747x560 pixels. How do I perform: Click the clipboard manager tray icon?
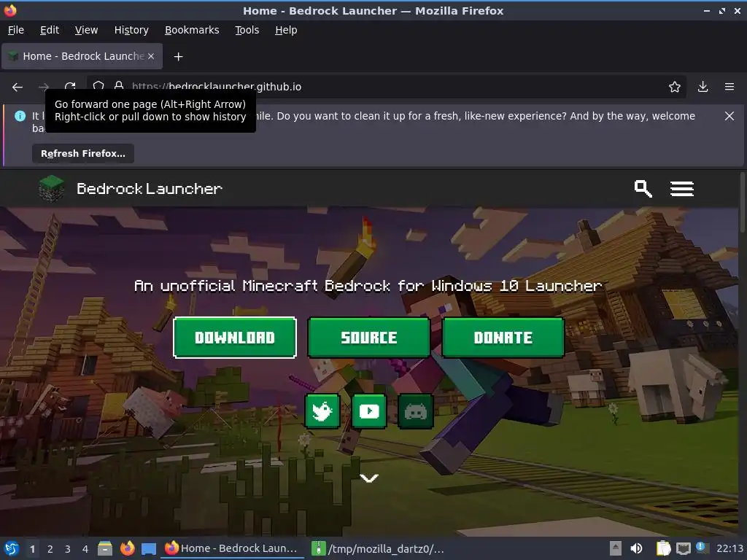coord(663,548)
